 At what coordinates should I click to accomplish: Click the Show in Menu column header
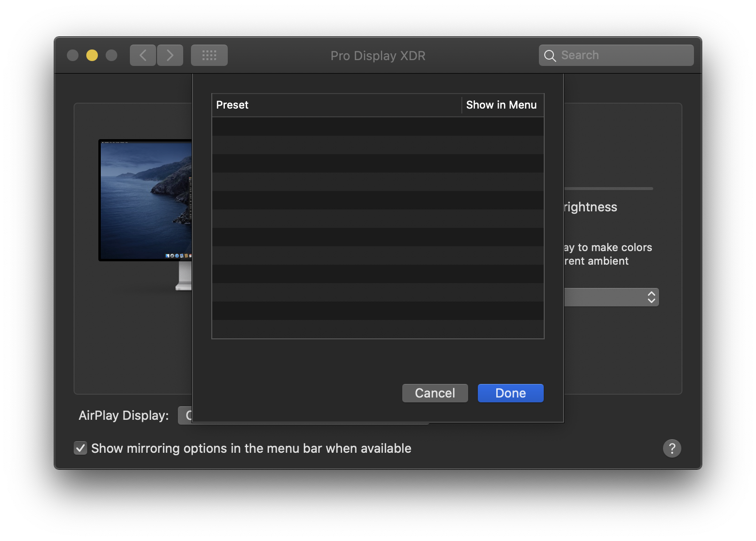pyautogui.click(x=503, y=105)
